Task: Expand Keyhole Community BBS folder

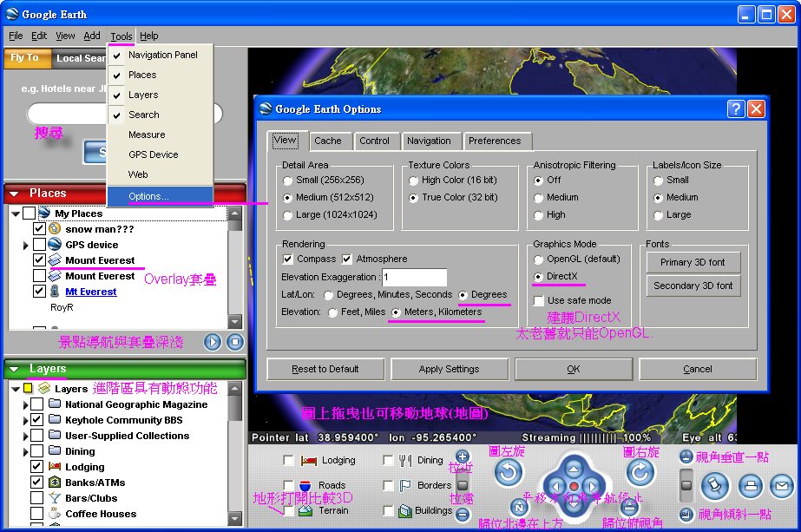Action: click(25, 421)
